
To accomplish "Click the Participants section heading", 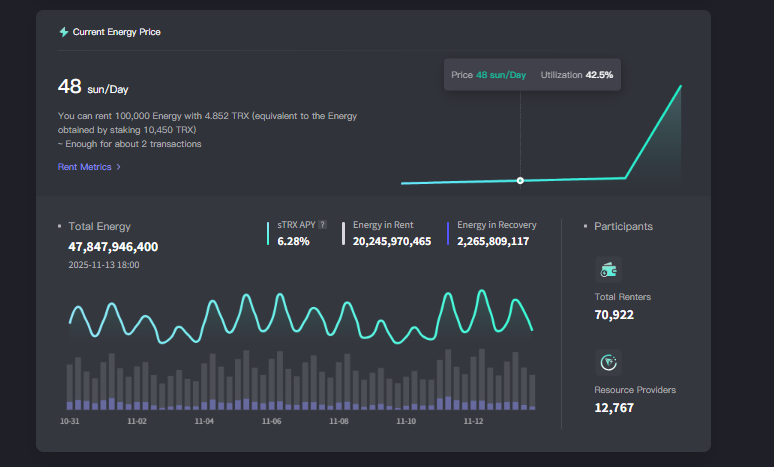I will pos(623,226).
